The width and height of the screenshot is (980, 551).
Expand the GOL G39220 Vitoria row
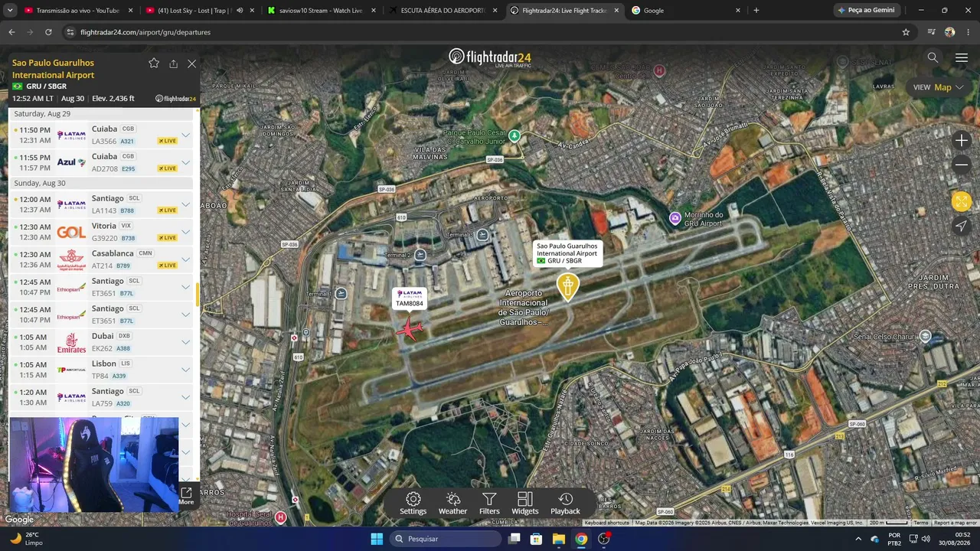[x=185, y=232]
